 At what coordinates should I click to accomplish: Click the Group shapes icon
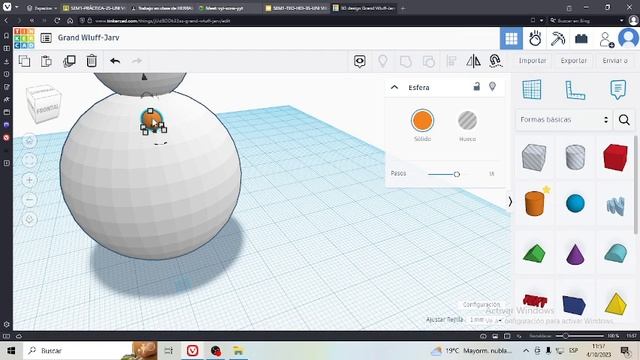tap(405, 62)
